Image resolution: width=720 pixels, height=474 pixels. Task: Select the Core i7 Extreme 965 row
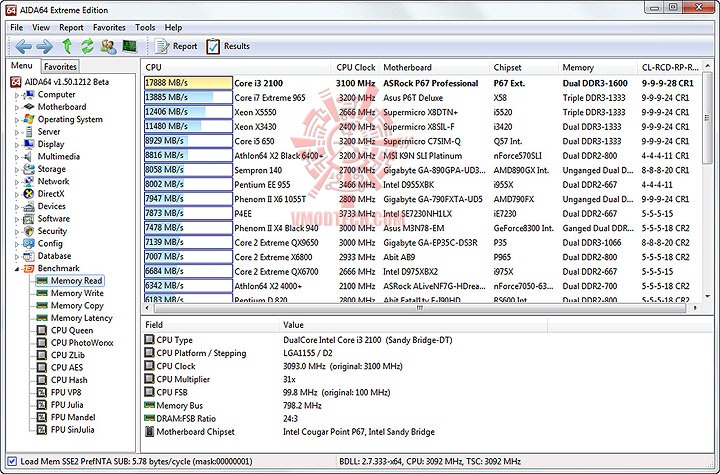(x=422, y=98)
